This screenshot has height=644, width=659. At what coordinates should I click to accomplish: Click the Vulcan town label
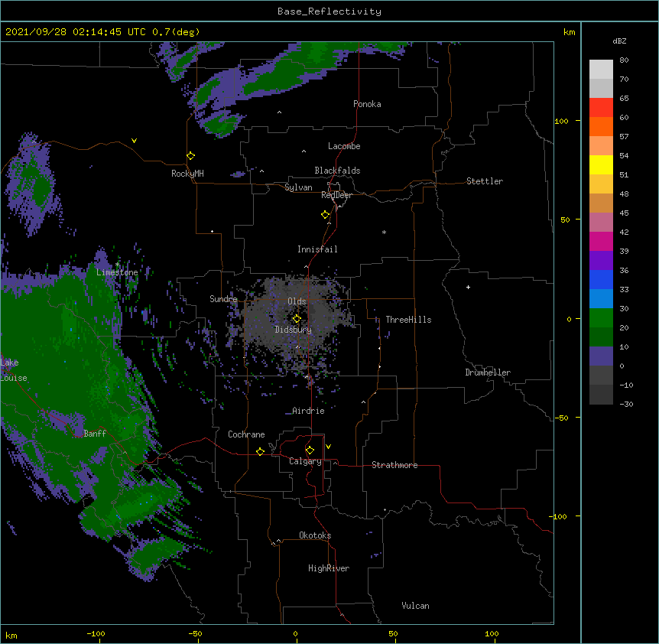coord(415,606)
